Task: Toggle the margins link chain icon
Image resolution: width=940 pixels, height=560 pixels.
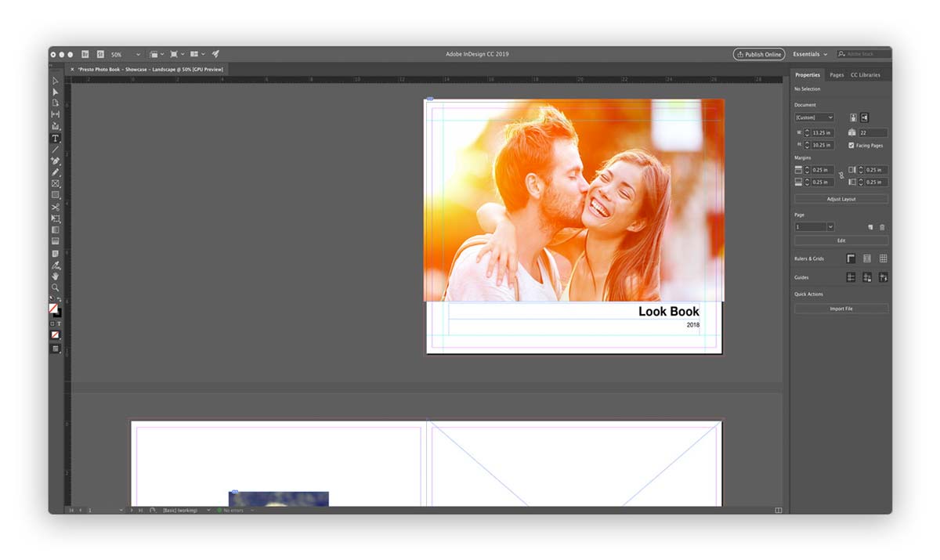Action: coord(841,175)
